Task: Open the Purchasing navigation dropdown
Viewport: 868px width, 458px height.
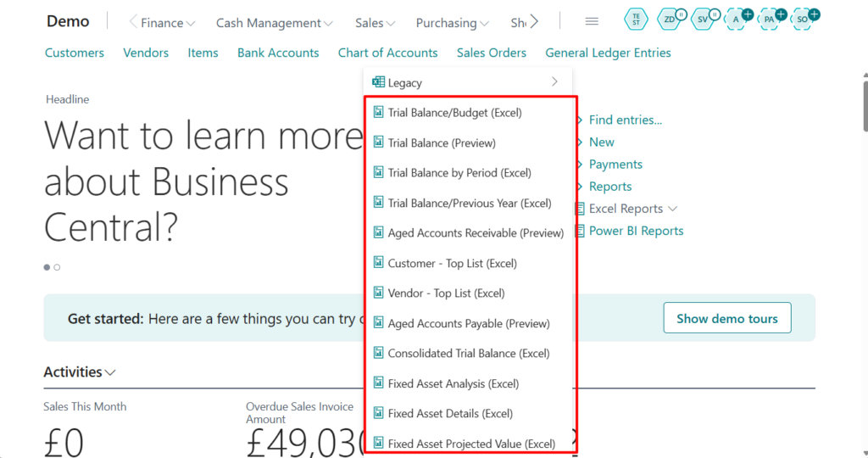Action: tap(452, 23)
